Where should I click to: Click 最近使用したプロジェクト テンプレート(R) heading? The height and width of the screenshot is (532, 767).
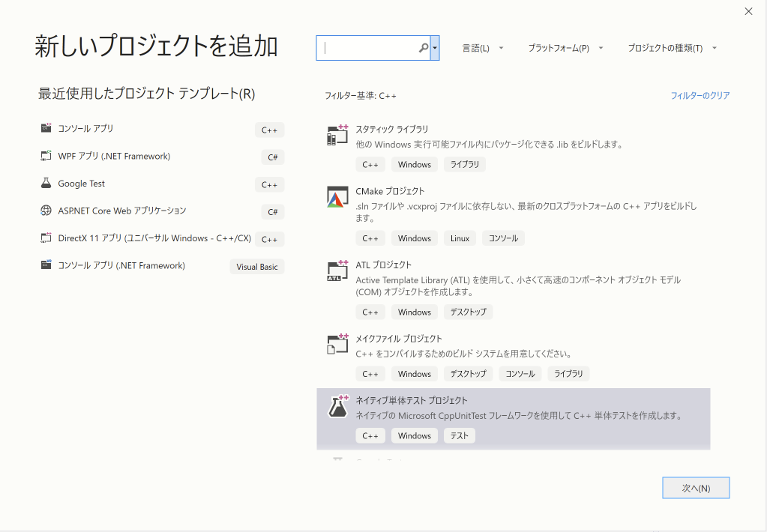(147, 94)
